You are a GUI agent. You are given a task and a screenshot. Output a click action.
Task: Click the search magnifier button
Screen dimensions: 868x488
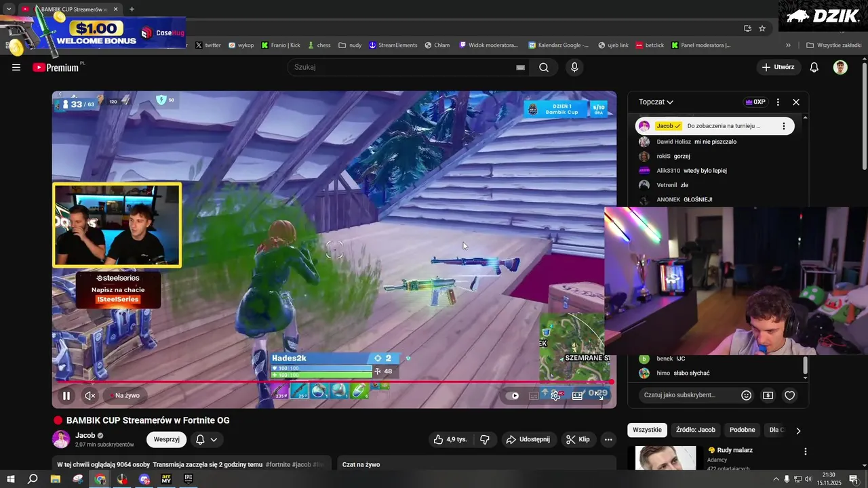pyautogui.click(x=544, y=67)
